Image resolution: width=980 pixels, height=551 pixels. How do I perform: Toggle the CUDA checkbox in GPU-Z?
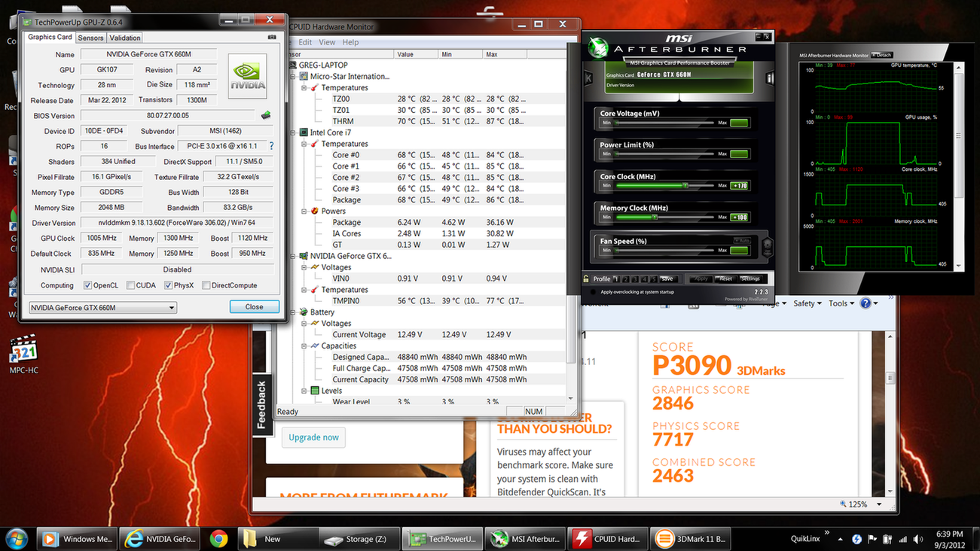130,285
